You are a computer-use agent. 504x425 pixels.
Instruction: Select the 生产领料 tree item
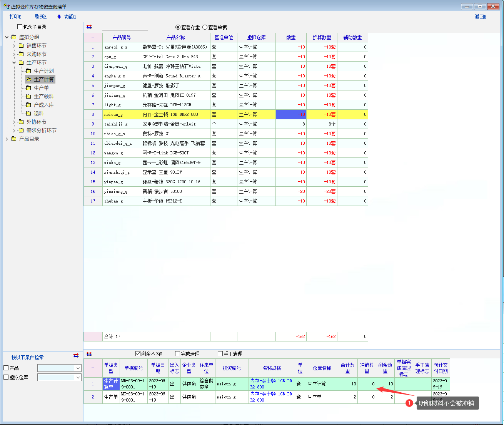[x=43, y=97]
